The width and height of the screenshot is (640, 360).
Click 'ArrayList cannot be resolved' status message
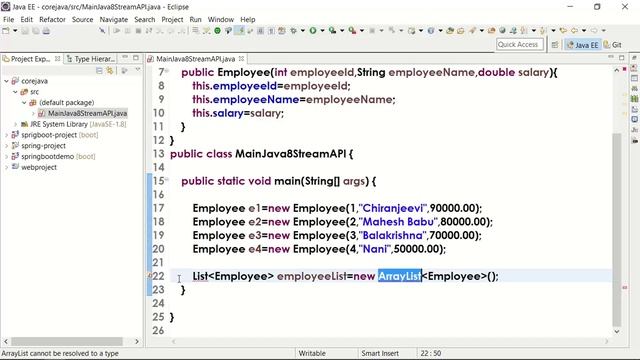[60, 353]
